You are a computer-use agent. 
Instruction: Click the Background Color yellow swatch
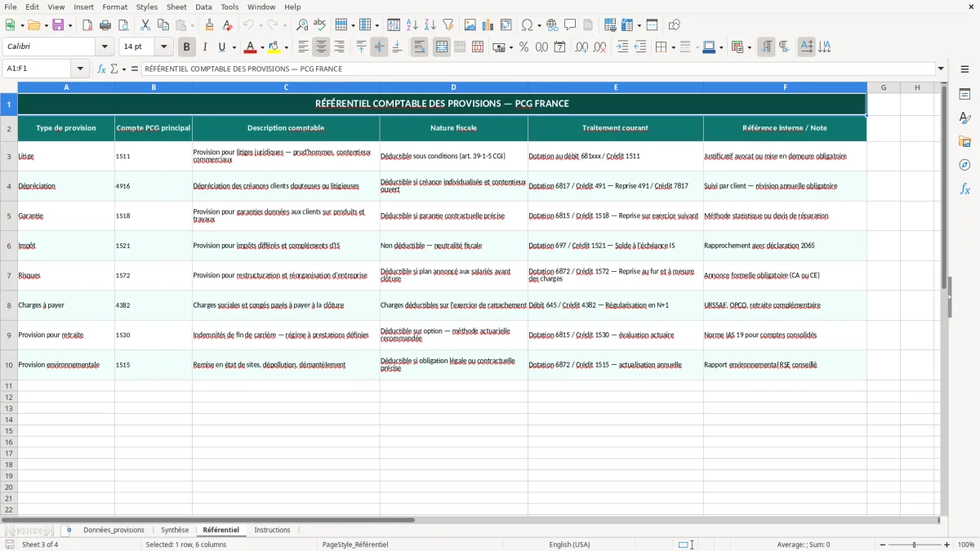[274, 47]
